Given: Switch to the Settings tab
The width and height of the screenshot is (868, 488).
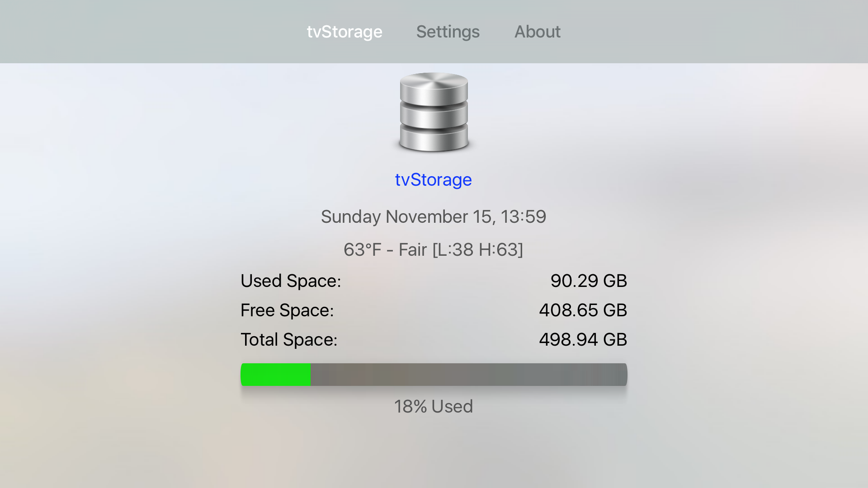Looking at the screenshot, I should [448, 32].
